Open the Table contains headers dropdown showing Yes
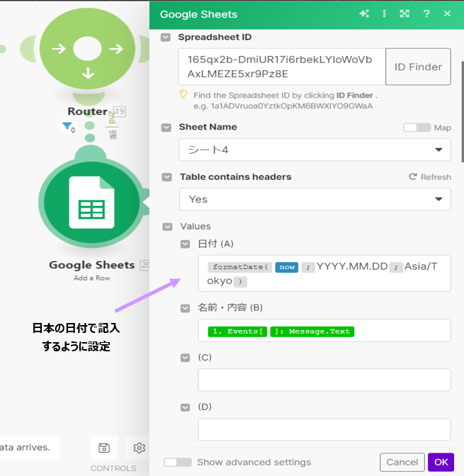This screenshot has width=464, height=476. (315, 199)
